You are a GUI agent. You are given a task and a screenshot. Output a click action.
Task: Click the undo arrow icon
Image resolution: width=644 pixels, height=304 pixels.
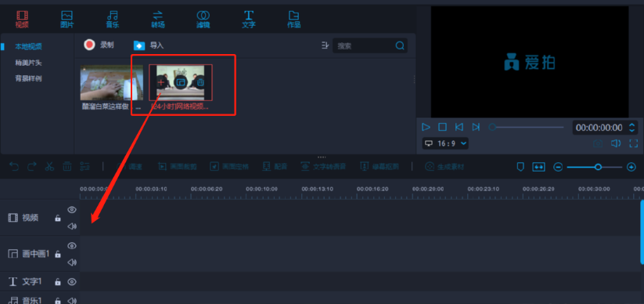coord(14,167)
